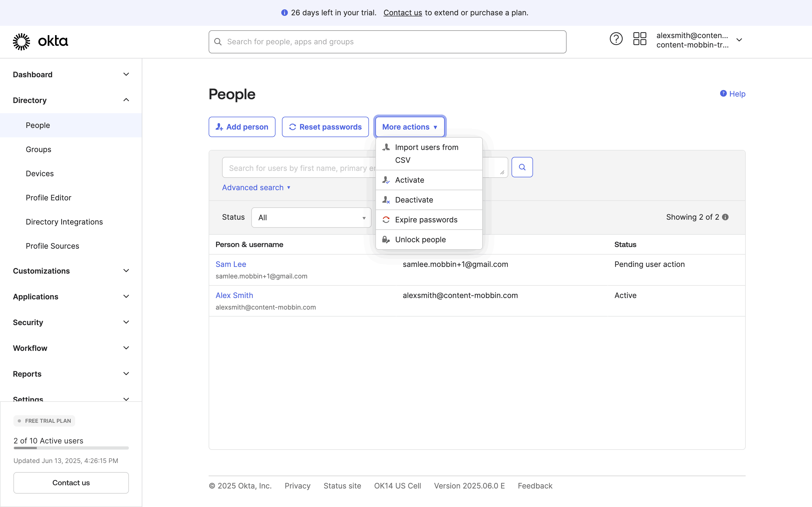Click the info icon beside Showing 2 of 2

click(x=726, y=217)
